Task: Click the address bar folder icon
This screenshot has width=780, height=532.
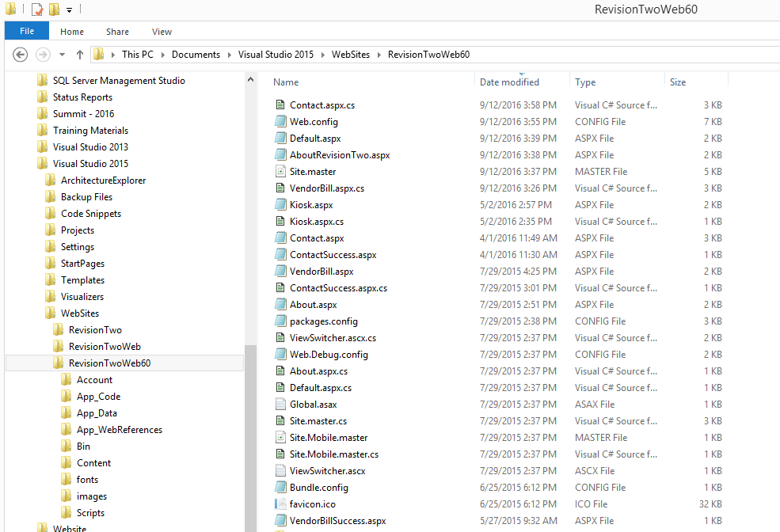Action: [x=98, y=54]
